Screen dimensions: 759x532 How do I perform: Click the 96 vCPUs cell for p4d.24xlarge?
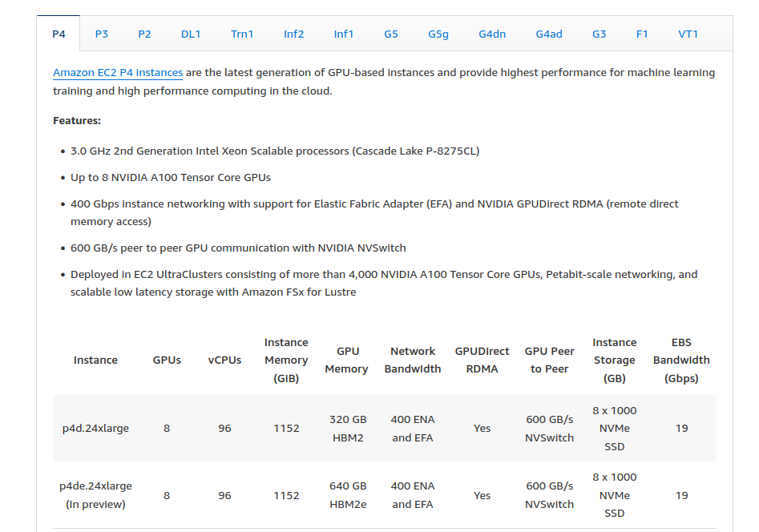[224, 429]
